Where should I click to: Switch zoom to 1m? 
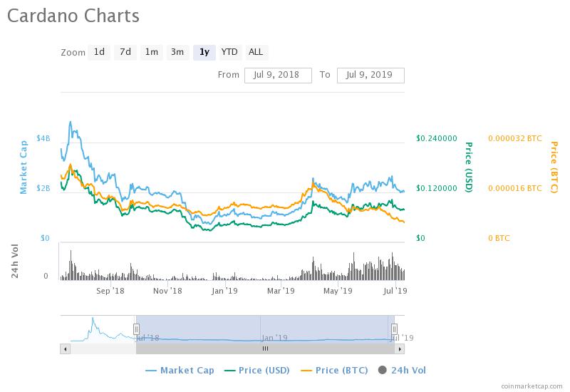(x=151, y=52)
